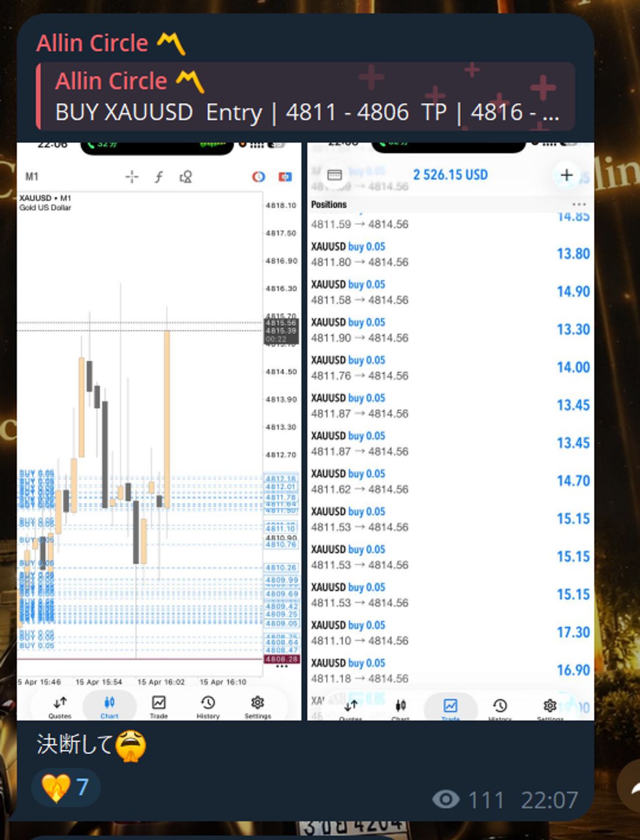This screenshot has width=640, height=840.
Task: Open History tab in the chart screenshot
Action: coord(208,706)
